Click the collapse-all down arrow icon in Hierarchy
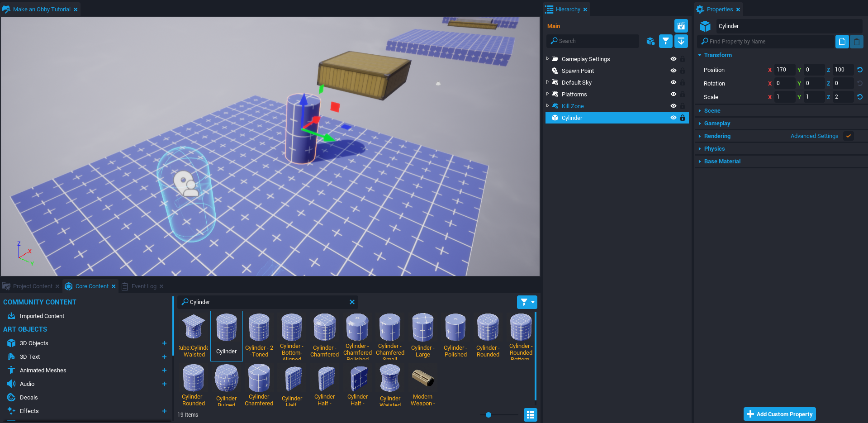This screenshot has width=868, height=423. click(681, 41)
